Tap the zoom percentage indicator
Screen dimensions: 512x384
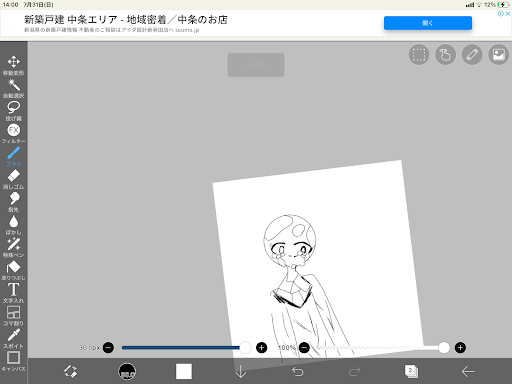pos(256,65)
